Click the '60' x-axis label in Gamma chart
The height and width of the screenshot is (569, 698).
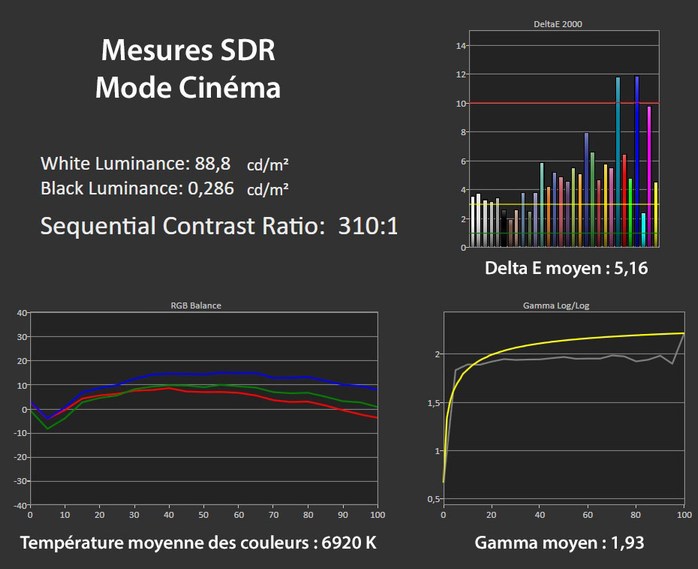588,515
